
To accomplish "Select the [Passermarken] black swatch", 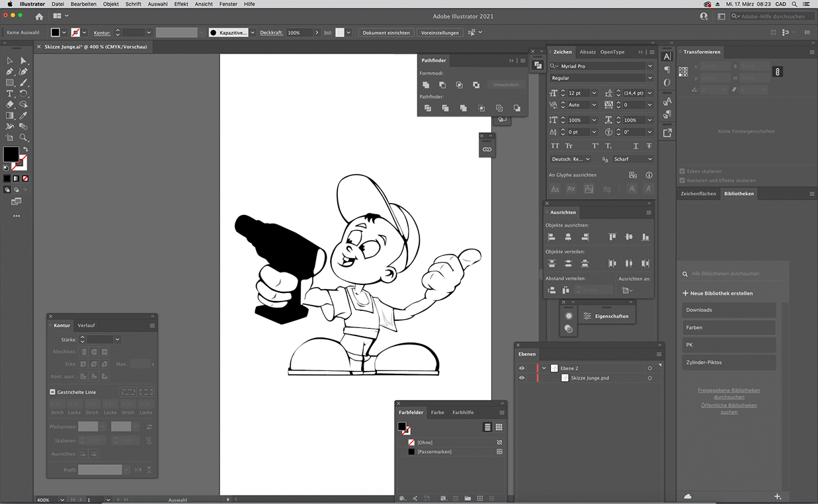I will point(411,452).
